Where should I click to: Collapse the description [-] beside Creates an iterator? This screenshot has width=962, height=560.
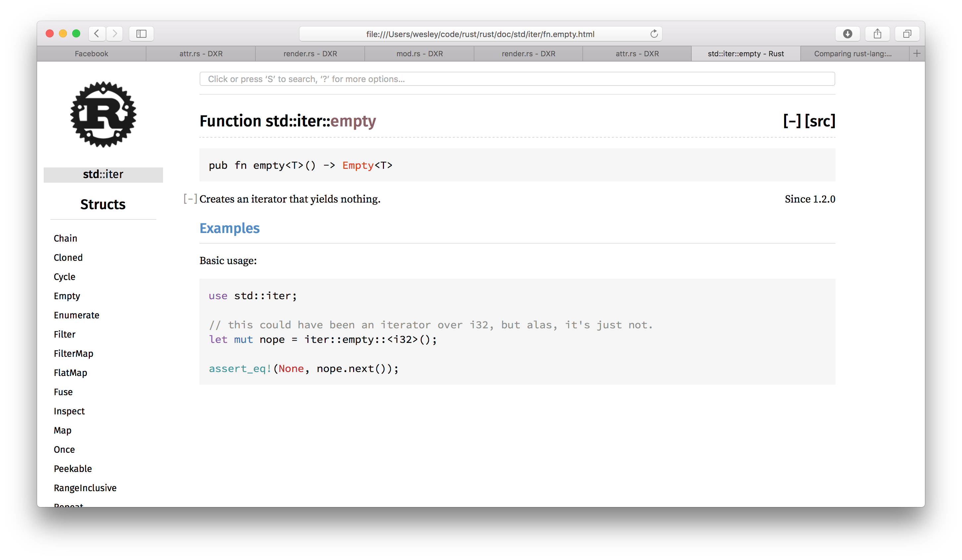pyautogui.click(x=190, y=199)
